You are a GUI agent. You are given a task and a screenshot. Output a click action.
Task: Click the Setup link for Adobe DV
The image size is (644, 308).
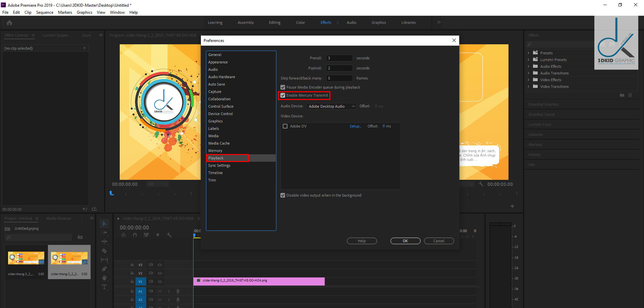point(355,126)
